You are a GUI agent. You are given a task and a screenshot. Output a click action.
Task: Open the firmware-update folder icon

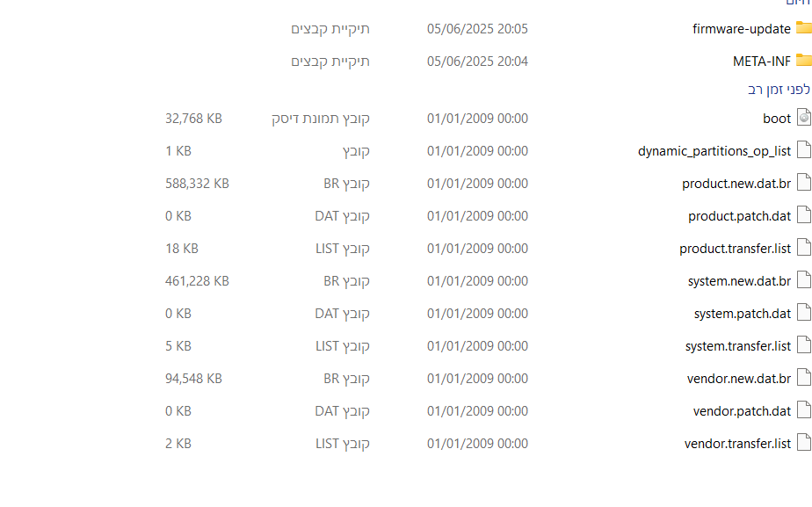pyautogui.click(x=804, y=27)
